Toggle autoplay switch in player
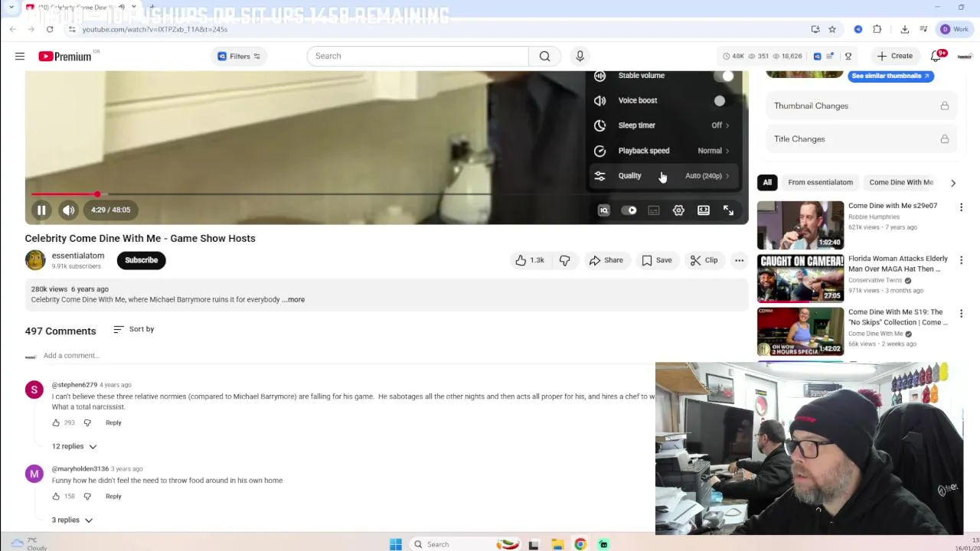Image resolution: width=980 pixels, height=551 pixels. [629, 210]
